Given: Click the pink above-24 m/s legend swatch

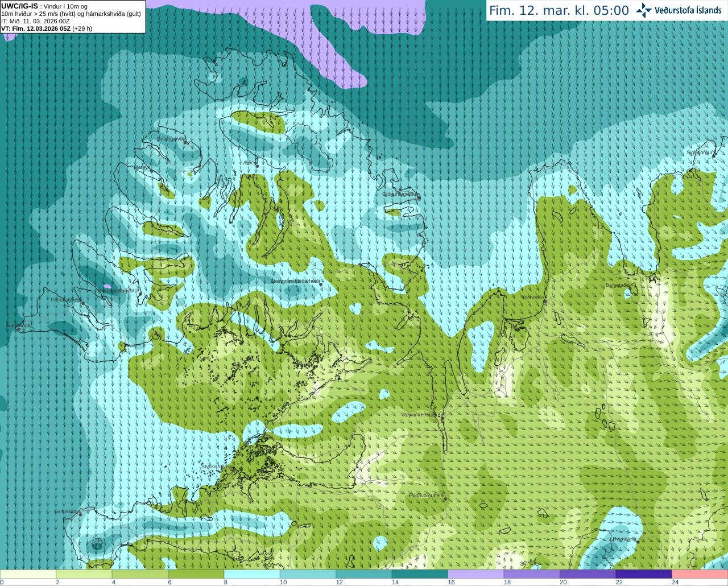Looking at the screenshot, I should tap(700, 574).
